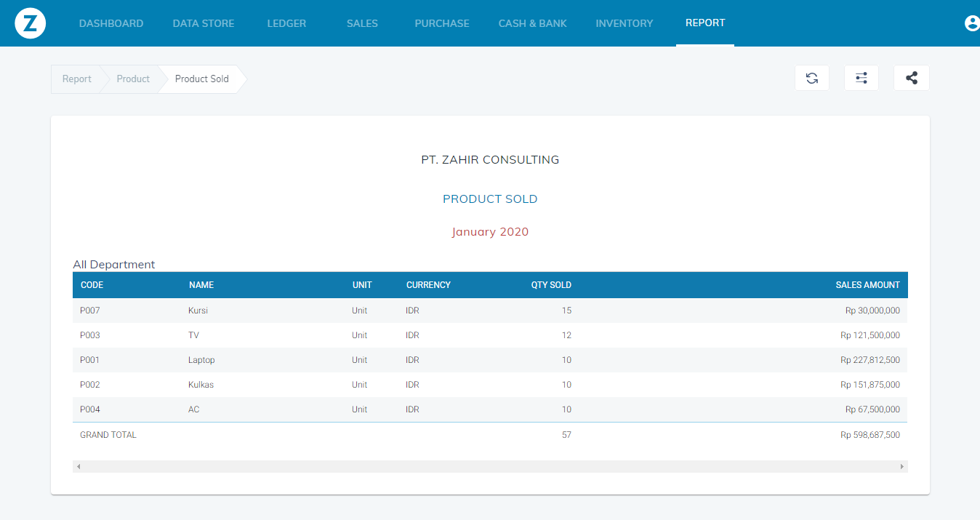Navigate to Cash & Bank
This screenshot has width=980, height=520.
(533, 23)
